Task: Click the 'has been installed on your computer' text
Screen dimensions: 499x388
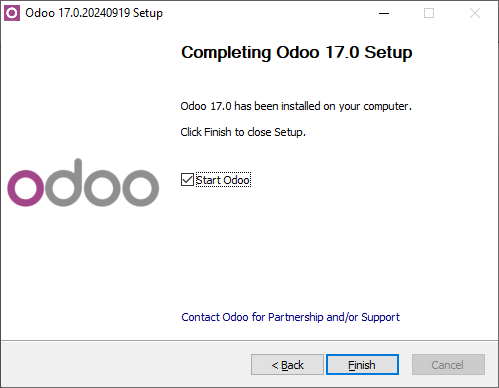Action: [x=323, y=106]
